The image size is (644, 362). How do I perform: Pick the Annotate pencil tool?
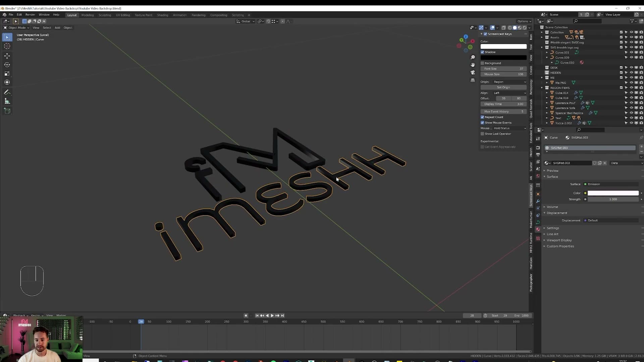7,92
